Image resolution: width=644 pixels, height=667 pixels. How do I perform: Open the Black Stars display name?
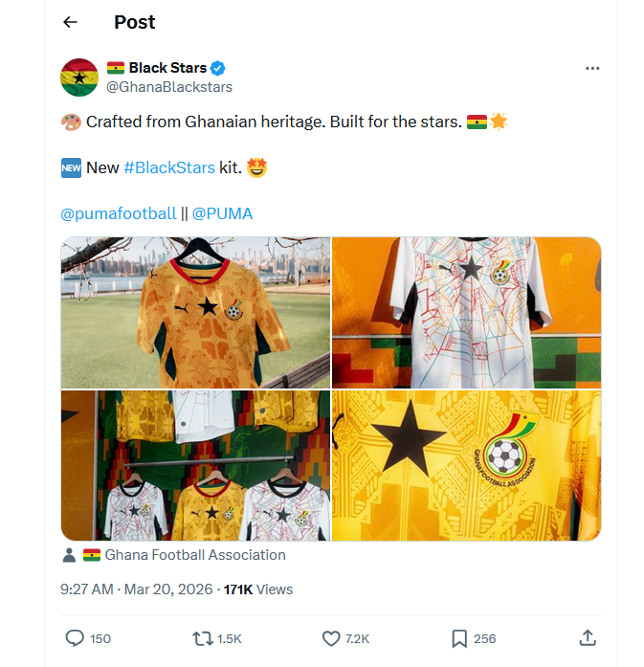click(x=167, y=68)
